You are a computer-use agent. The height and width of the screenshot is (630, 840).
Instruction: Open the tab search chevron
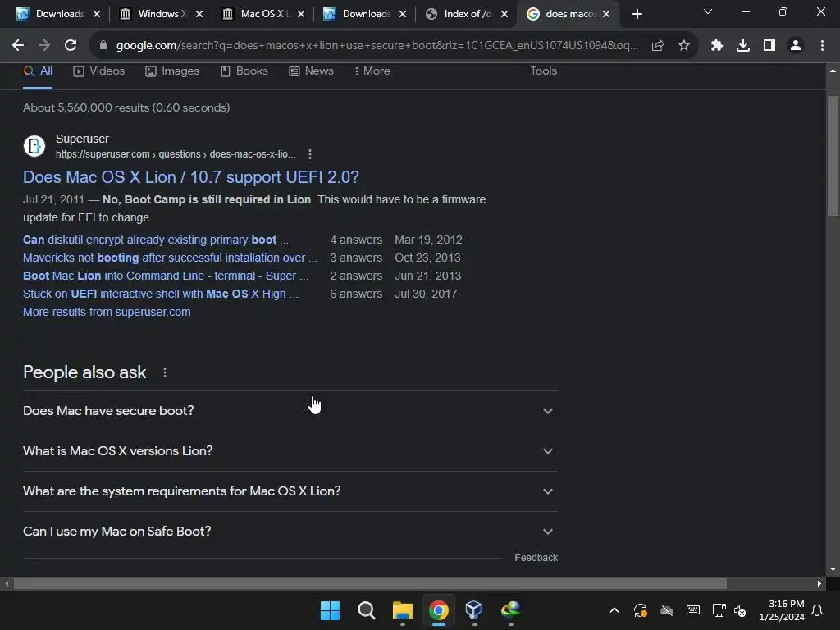[x=708, y=11]
